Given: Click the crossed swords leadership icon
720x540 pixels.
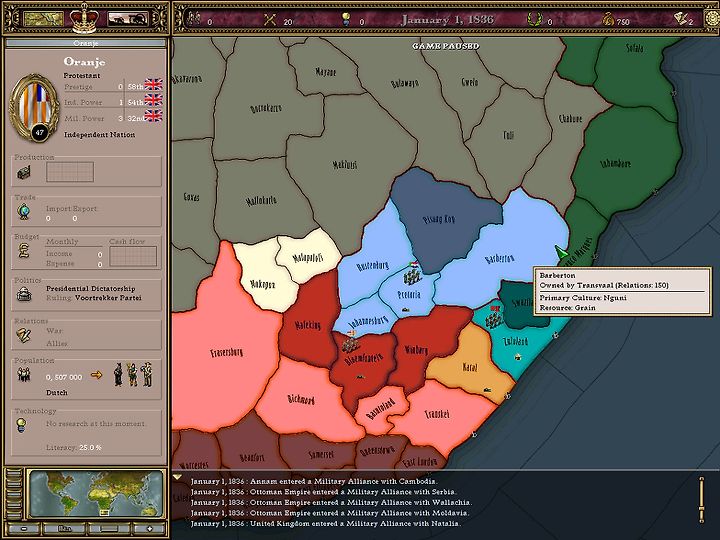Looking at the screenshot, I should click(270, 20).
